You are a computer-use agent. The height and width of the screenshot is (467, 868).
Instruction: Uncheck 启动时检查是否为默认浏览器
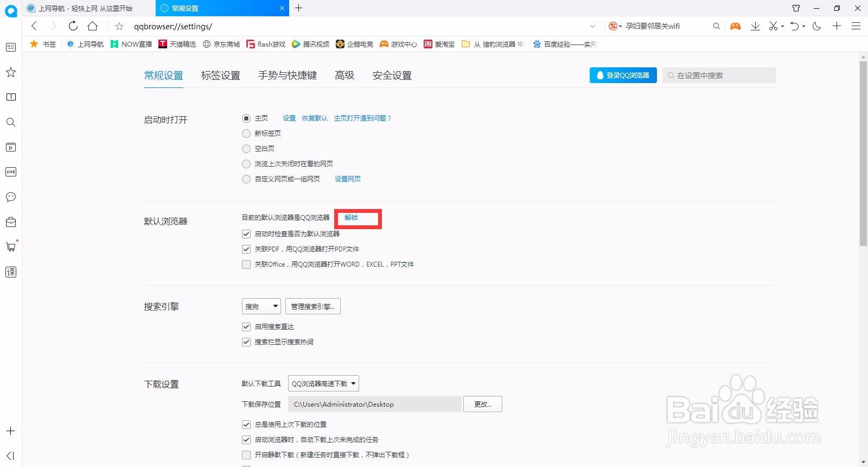coord(246,234)
